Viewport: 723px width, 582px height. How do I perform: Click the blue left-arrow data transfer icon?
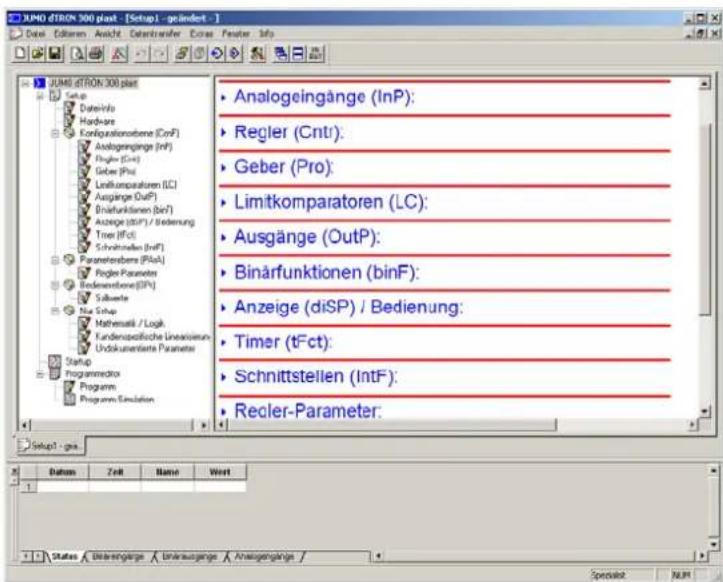coord(217,53)
